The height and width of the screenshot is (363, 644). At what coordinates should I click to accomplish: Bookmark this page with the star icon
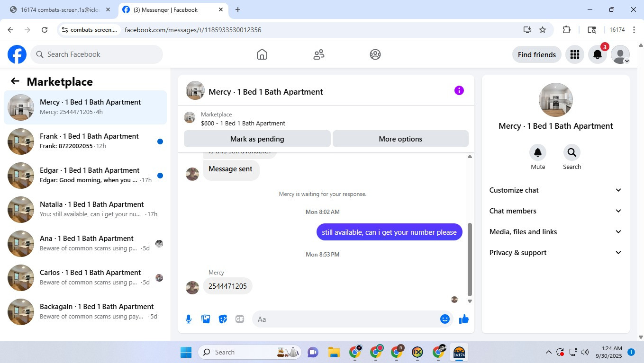[543, 30]
